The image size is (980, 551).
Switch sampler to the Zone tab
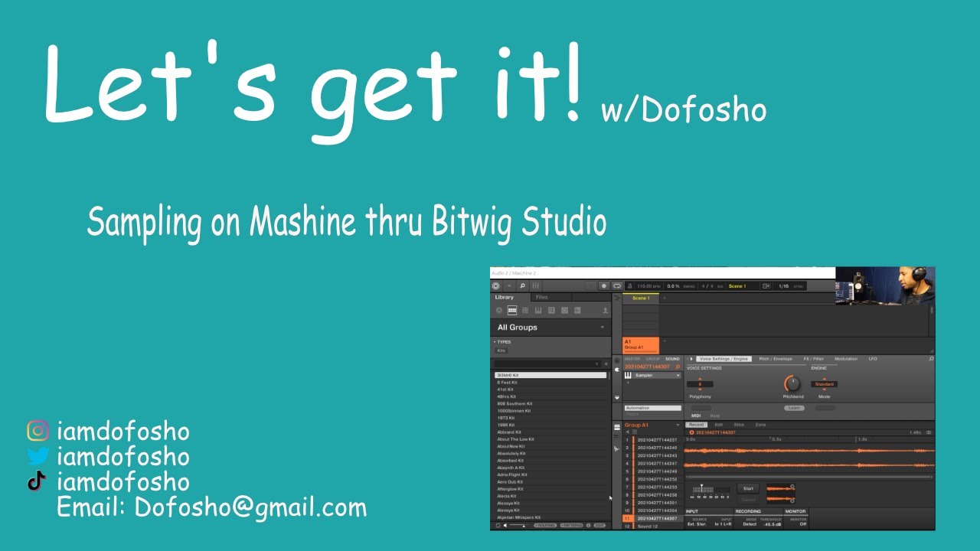pyautogui.click(x=760, y=425)
